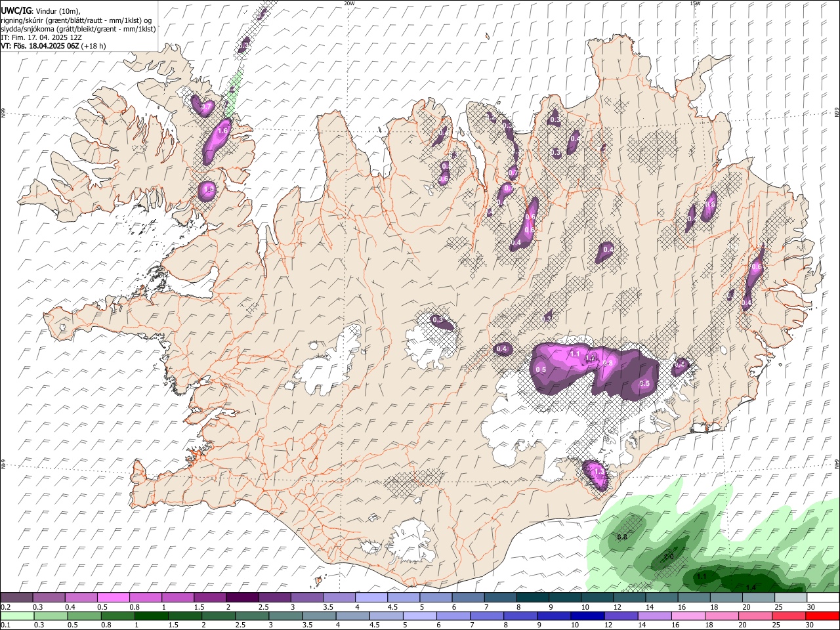840x630 pixels.
Task: Click the 1.1 value in the green rain area
Action: [702, 576]
